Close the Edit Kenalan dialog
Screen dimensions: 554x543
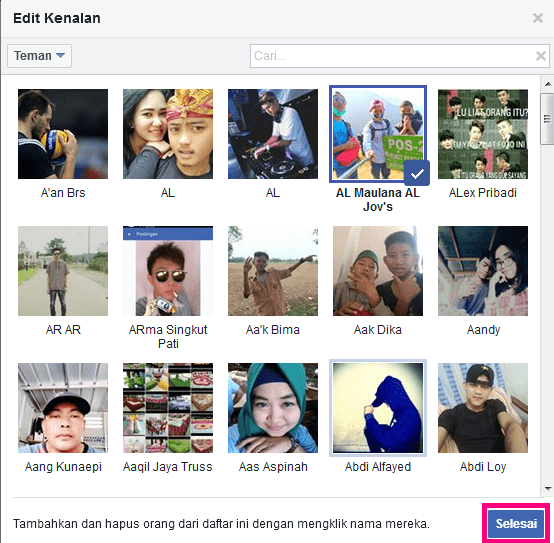[x=537, y=18]
